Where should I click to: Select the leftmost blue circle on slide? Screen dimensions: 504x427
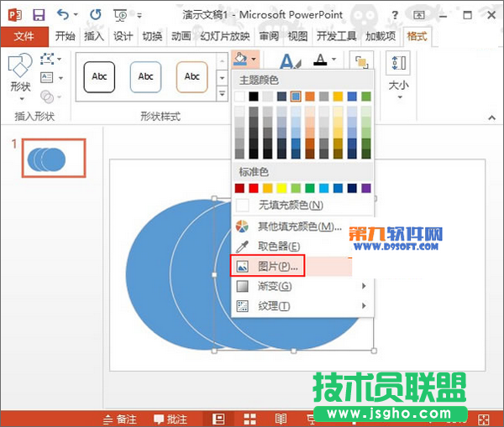pyautogui.click(x=148, y=275)
